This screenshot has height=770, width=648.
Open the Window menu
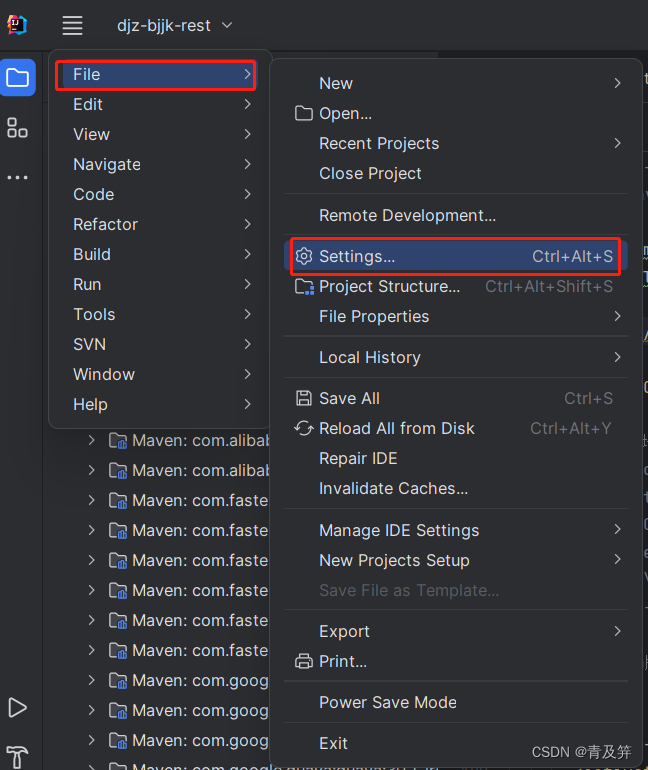pos(162,374)
